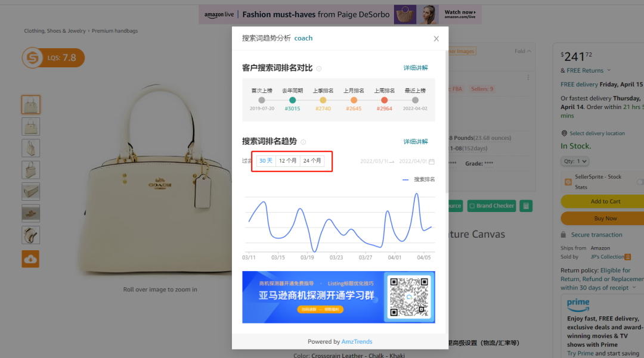The width and height of the screenshot is (644, 358).
Task: Open the AmzTrends link
Action: 357,341
